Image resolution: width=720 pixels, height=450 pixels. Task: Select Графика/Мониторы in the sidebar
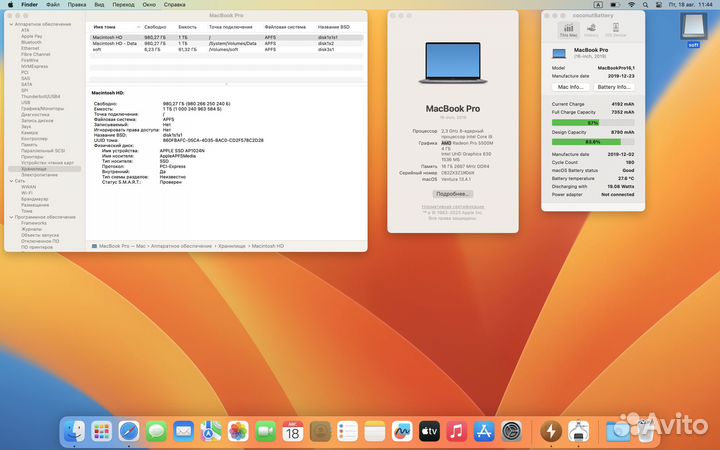(x=42, y=108)
